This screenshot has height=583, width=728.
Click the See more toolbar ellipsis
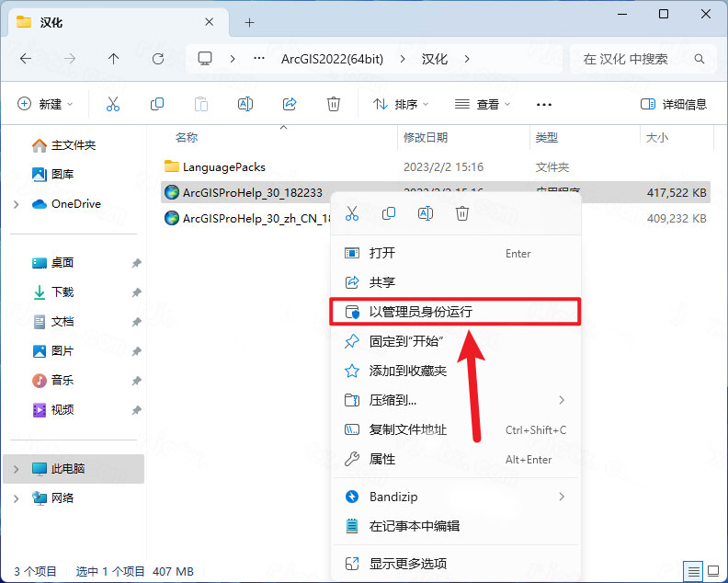pos(543,105)
